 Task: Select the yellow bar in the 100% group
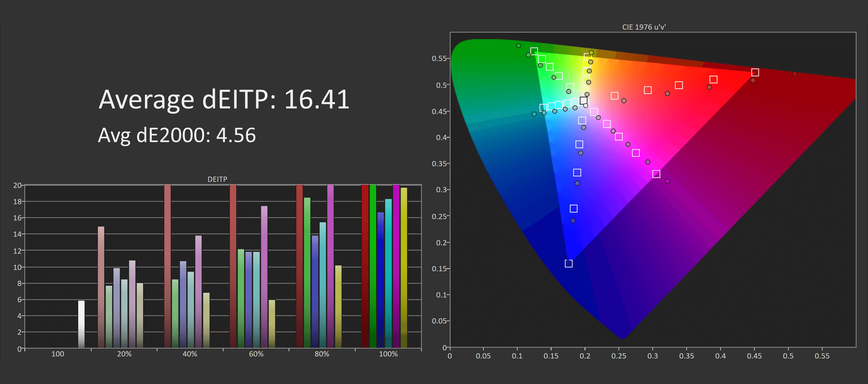point(404,268)
